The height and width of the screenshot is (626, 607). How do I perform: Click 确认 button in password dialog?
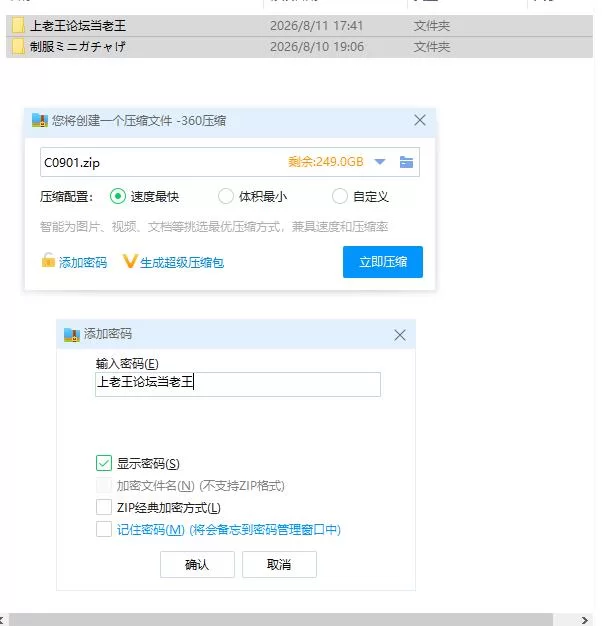(x=197, y=564)
